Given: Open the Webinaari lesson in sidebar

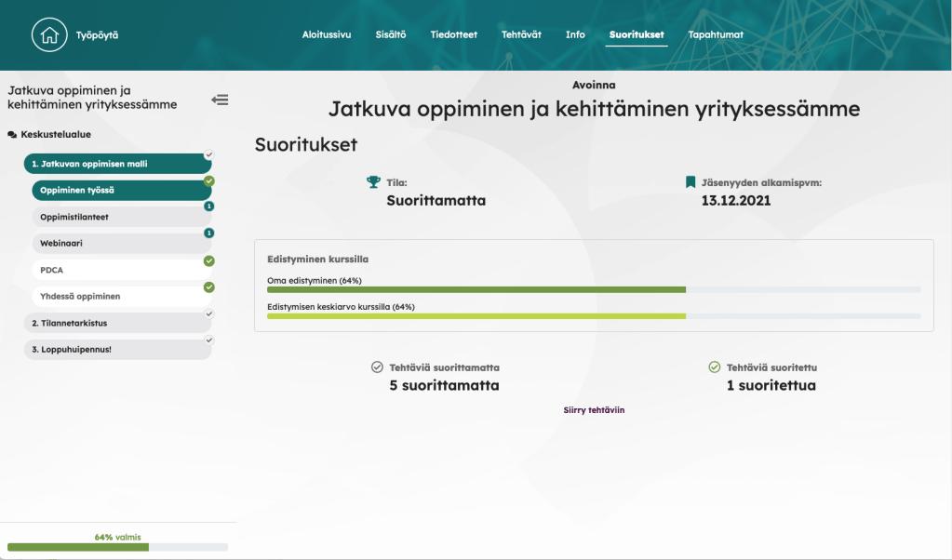Looking at the screenshot, I should (117, 243).
